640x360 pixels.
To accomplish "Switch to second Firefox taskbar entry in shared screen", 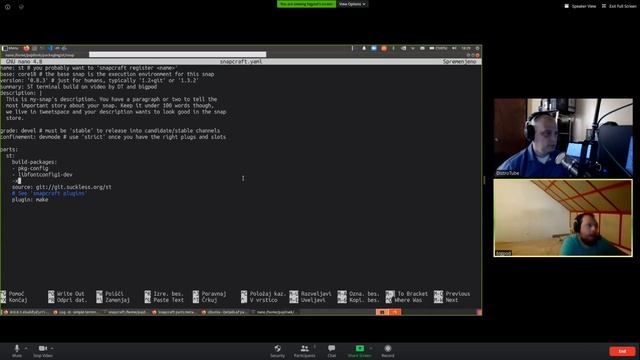I will [x=75, y=312].
